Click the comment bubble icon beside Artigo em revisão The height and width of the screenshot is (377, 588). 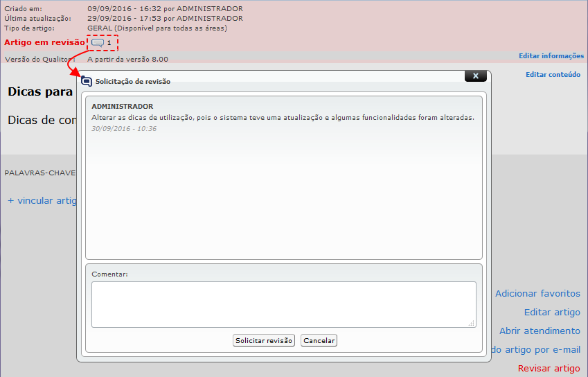click(98, 43)
